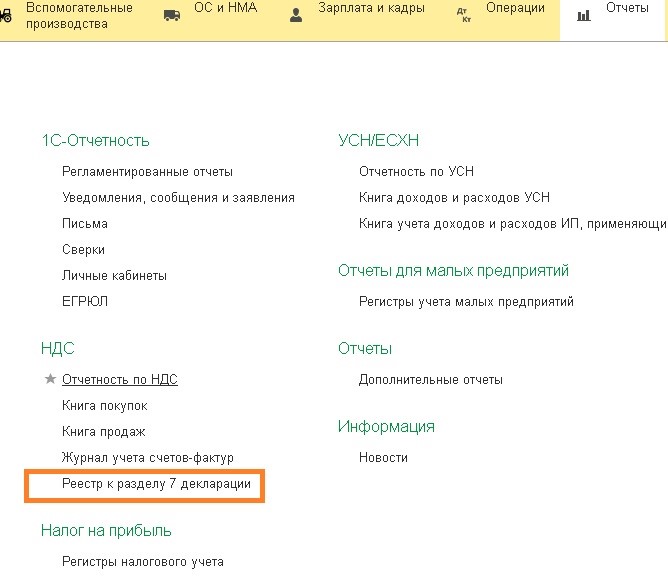The width and height of the screenshot is (668, 579).
Task: Open Отчетность по НДС
Action: pyautogui.click(x=120, y=379)
